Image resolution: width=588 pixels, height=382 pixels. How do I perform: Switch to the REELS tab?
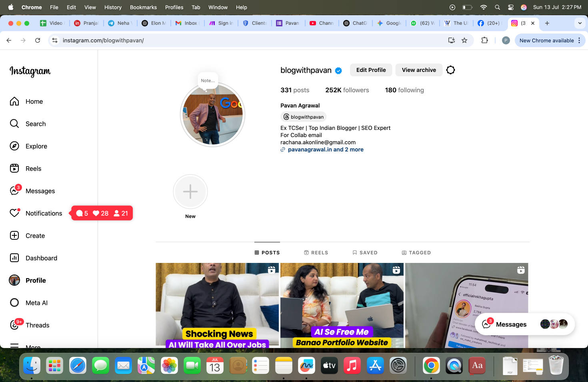[316, 253]
